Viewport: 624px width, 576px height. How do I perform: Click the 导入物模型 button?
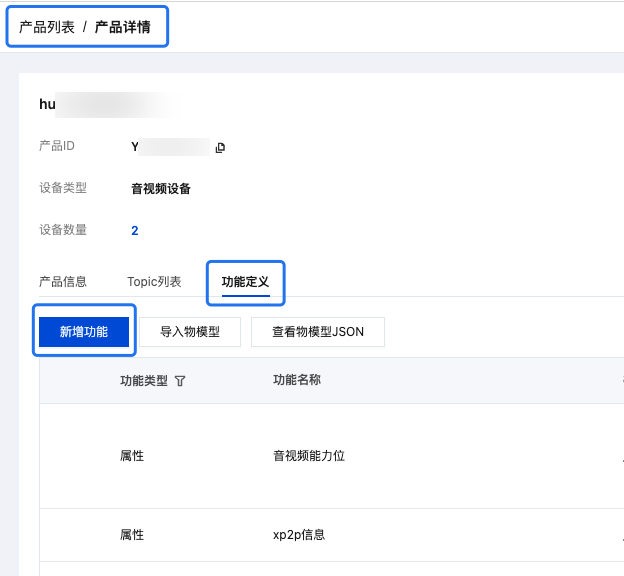190,332
